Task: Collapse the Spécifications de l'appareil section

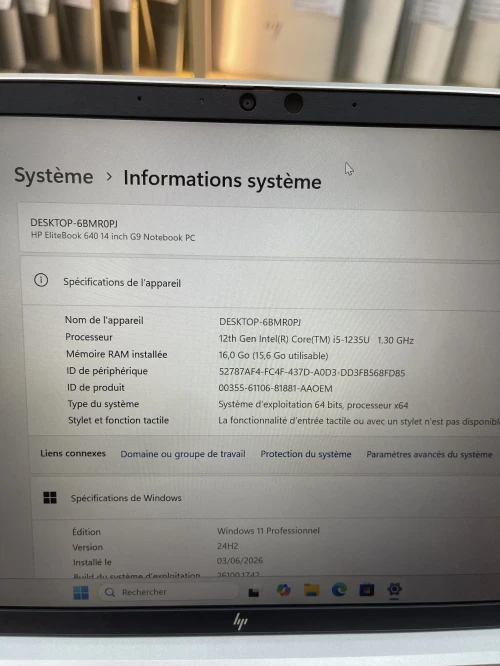Action: (x=260, y=282)
